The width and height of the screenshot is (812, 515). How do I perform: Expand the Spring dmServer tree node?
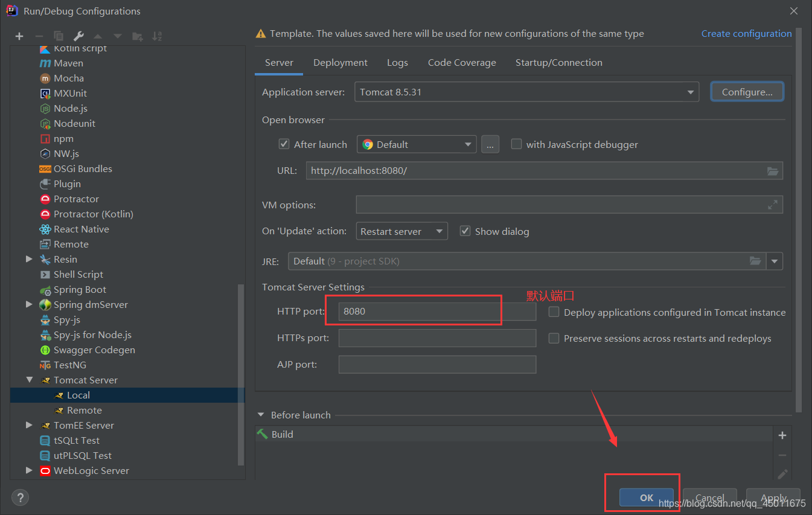[x=29, y=304]
